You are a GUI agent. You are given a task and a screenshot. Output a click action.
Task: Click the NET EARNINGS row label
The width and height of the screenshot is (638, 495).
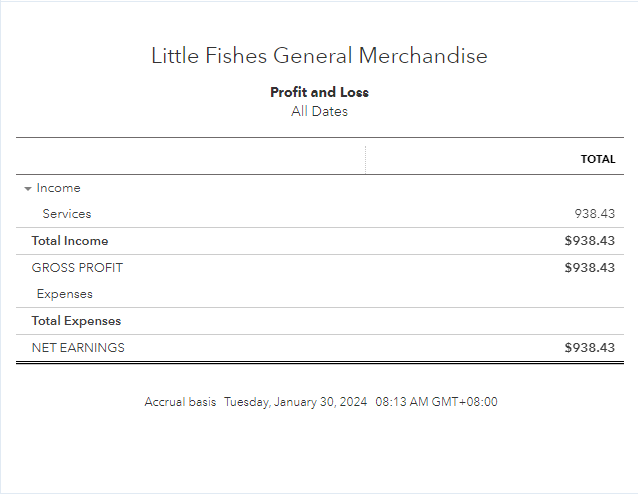coord(78,348)
